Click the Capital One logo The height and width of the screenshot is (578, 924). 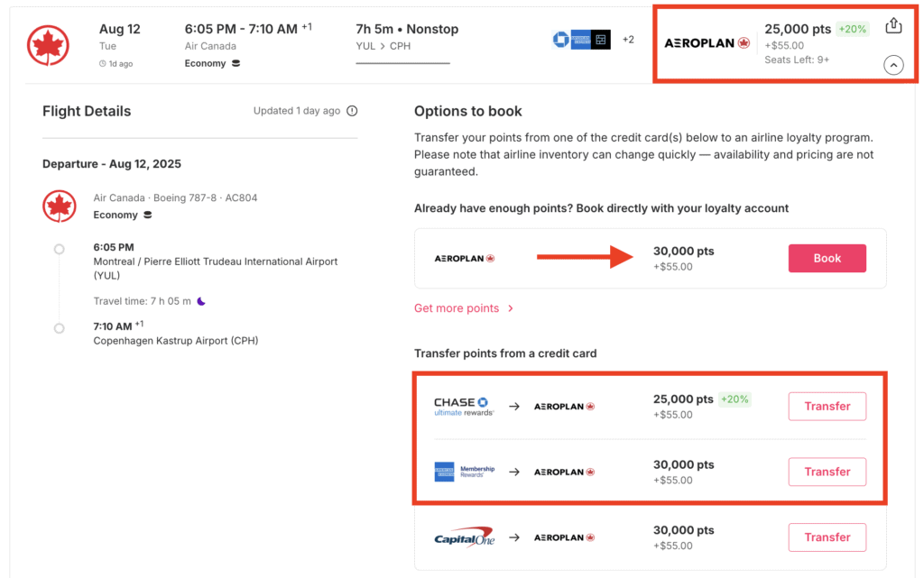[x=465, y=537]
